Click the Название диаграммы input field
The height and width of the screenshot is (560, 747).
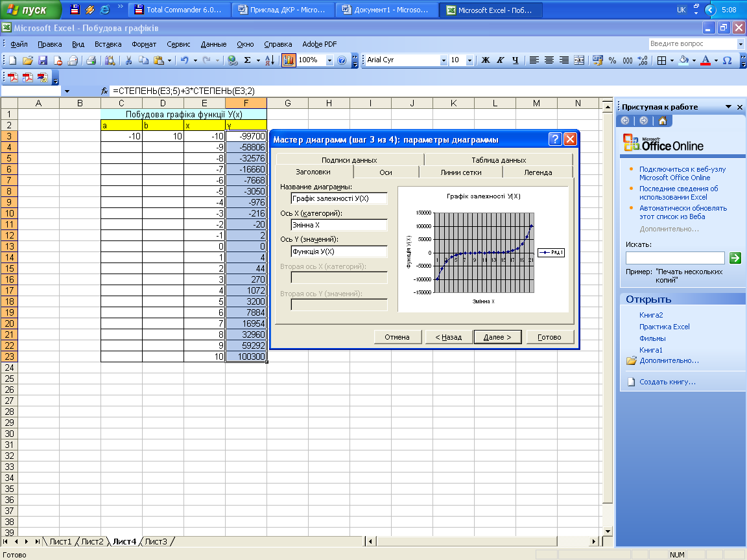(338, 198)
